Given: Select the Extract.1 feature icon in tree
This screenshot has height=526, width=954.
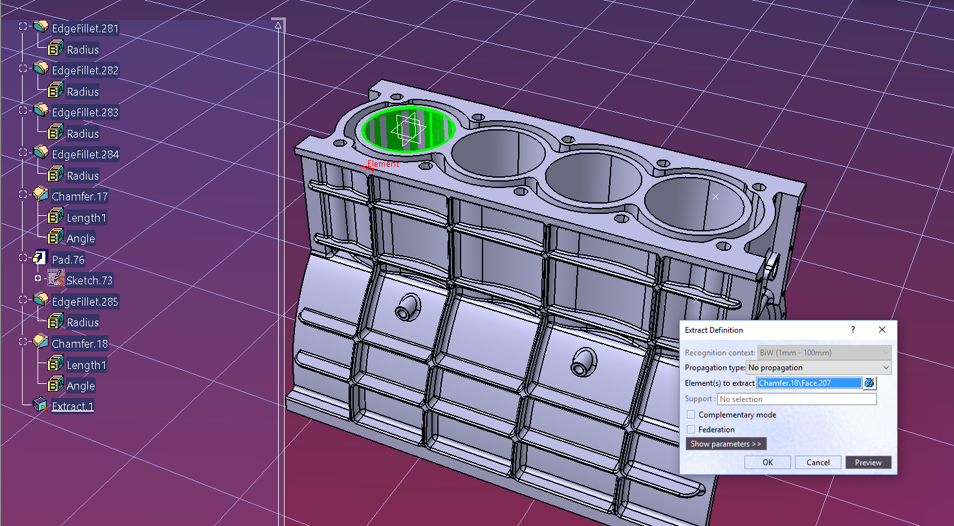Looking at the screenshot, I should pos(40,405).
